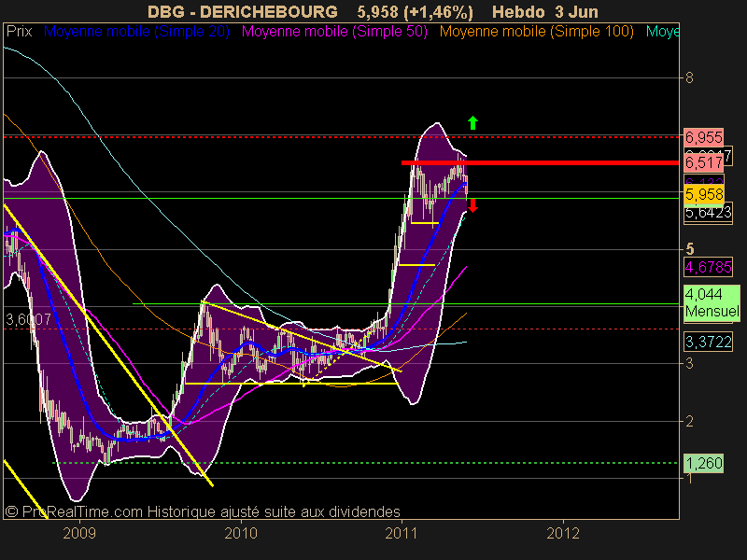Select the thick red horizontal resistance line

541,162
